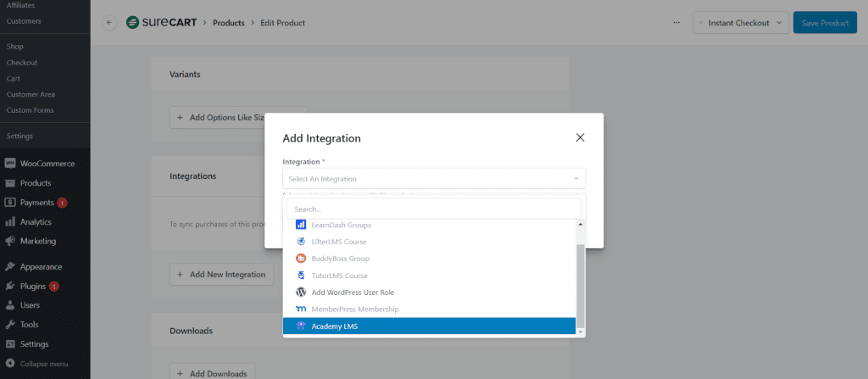868x379 pixels.
Task: Open the Instant Checkout dropdown
Action: [740, 23]
